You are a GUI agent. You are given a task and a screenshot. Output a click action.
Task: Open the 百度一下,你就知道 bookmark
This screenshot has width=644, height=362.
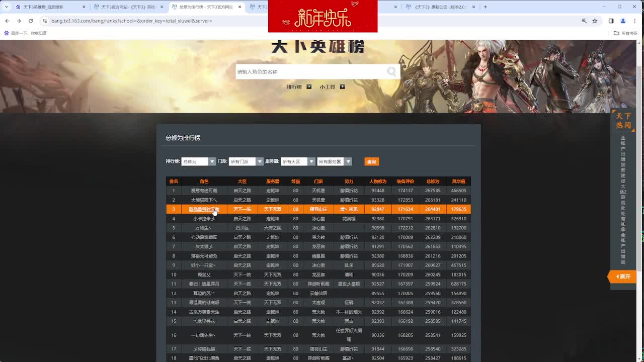coord(25,33)
